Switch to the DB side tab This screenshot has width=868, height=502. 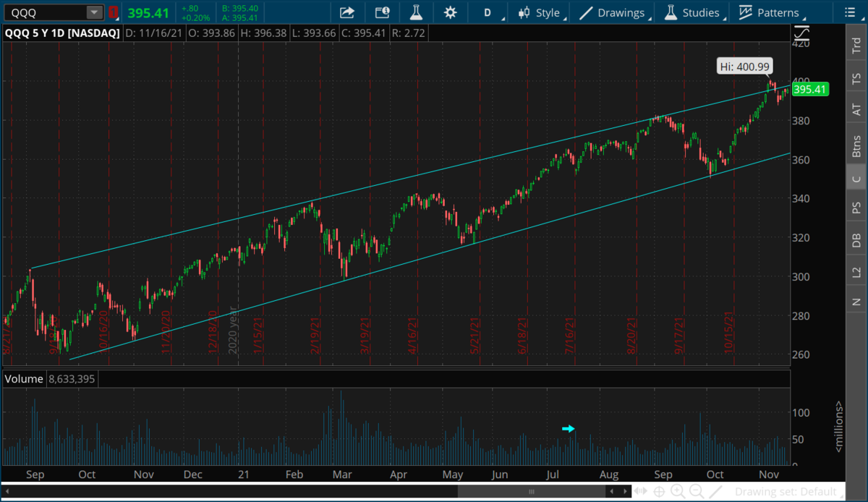pos(856,241)
